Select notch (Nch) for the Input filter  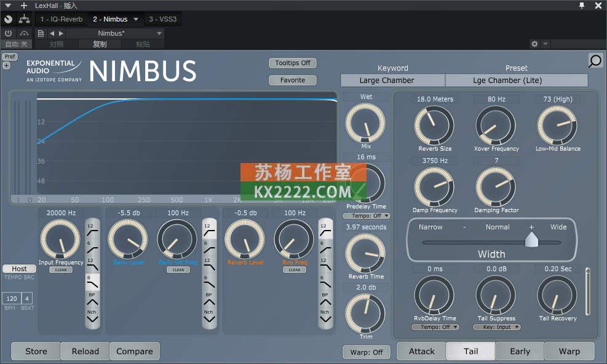[x=92, y=317]
